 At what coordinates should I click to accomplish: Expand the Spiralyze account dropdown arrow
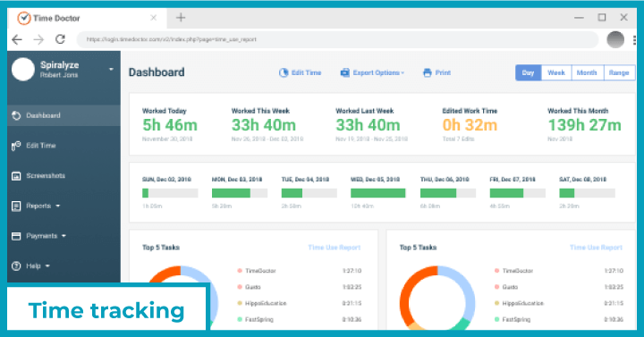(x=111, y=70)
